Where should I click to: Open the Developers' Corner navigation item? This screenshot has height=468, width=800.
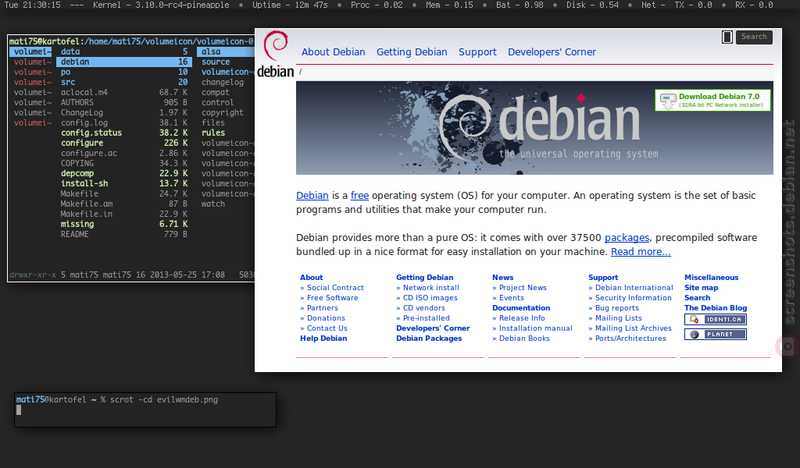click(x=552, y=52)
